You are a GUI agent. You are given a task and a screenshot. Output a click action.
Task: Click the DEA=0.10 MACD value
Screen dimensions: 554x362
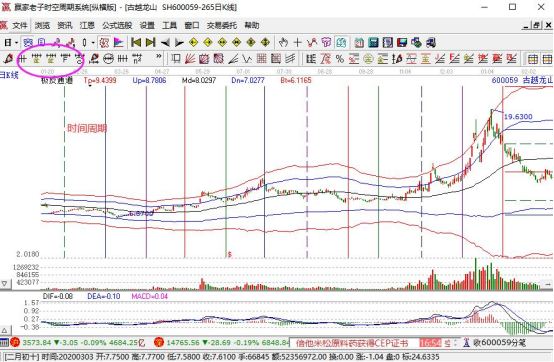104,296
